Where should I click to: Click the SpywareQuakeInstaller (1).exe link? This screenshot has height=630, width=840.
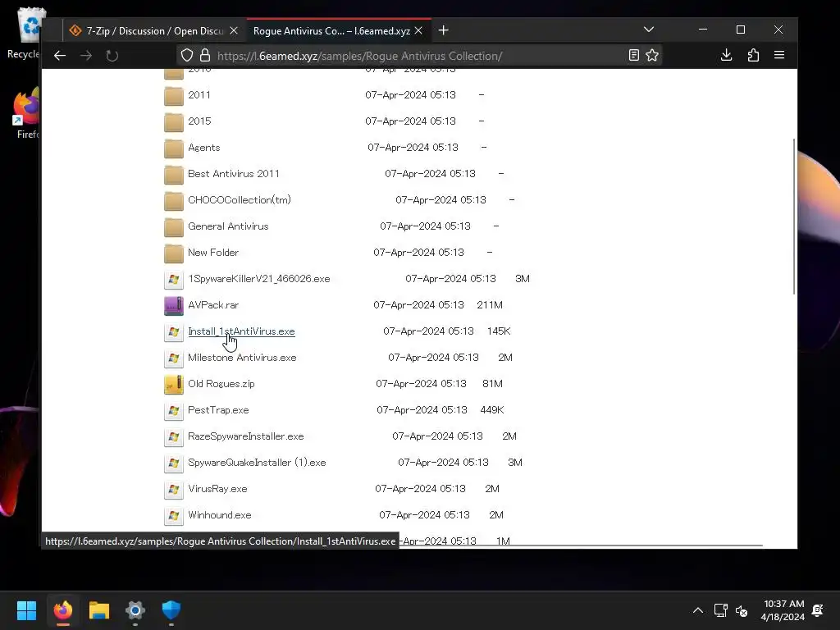257,463
